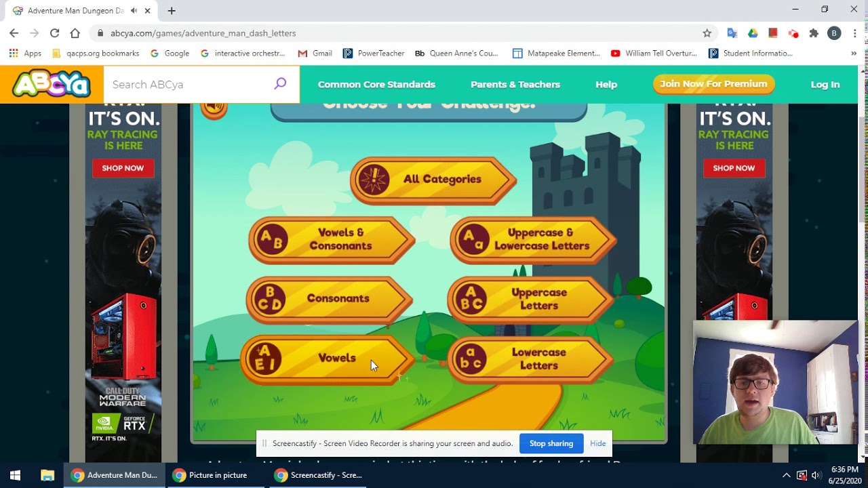Image resolution: width=868 pixels, height=488 pixels.
Task: Click the search magnifier icon
Action: 280,84
